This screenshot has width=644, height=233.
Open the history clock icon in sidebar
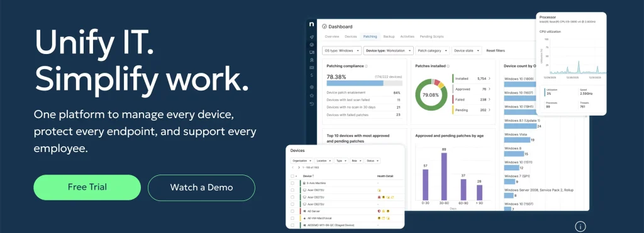pyautogui.click(x=312, y=104)
